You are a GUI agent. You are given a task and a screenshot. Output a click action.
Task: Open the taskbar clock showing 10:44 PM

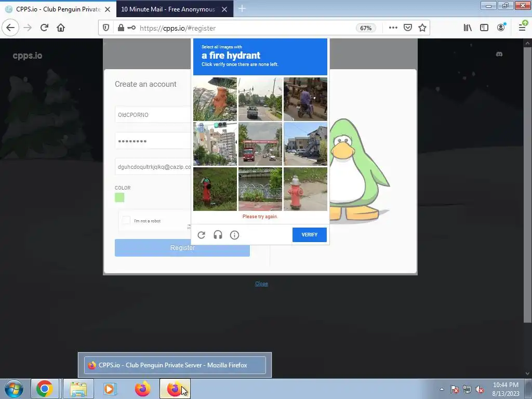point(506,389)
